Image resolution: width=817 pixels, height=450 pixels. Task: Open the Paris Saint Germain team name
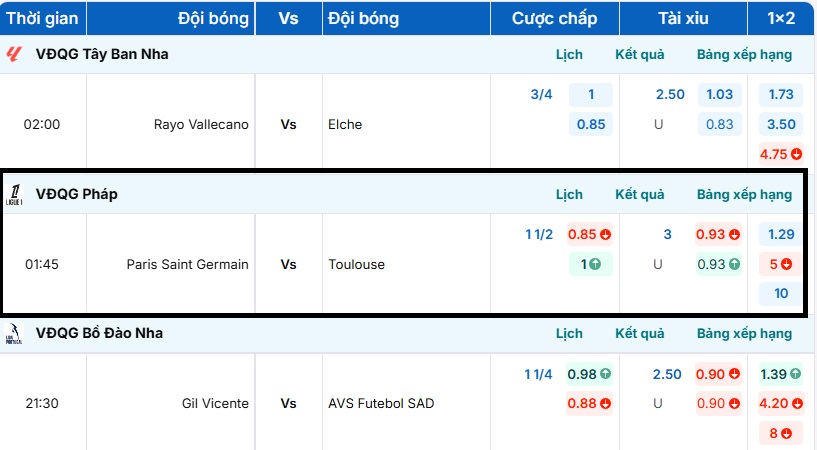tap(188, 265)
